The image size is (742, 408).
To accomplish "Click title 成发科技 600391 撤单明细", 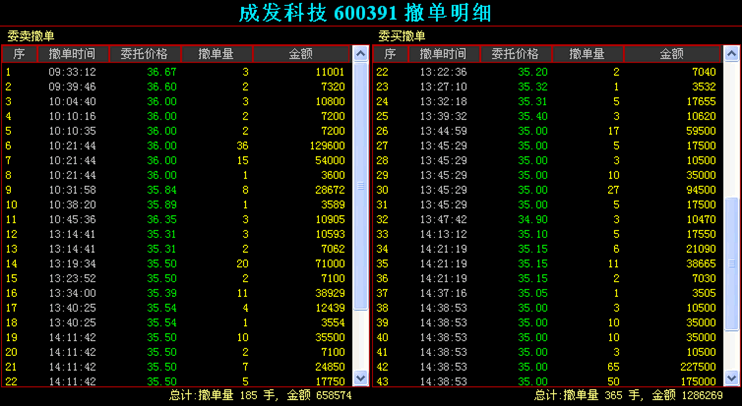I will coord(365,13).
